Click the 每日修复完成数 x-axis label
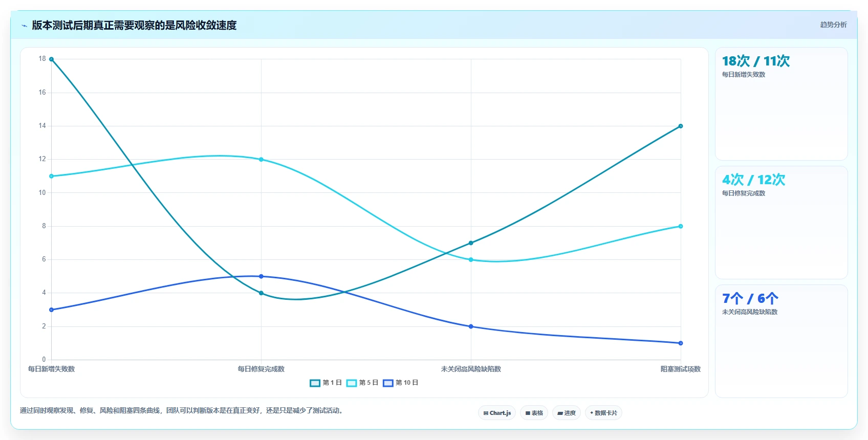This screenshot has height=440, width=868. 261,369
